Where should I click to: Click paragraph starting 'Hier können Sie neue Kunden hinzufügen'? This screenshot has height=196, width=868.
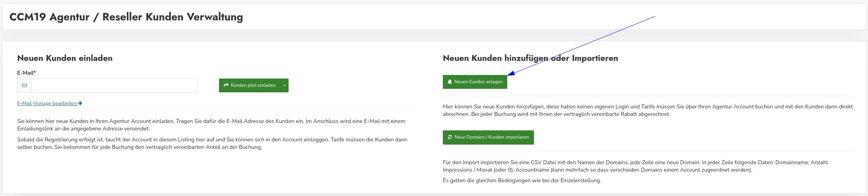pos(648,110)
